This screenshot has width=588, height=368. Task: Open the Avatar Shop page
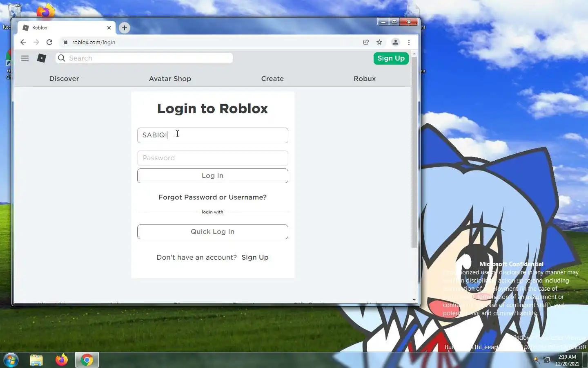(170, 79)
